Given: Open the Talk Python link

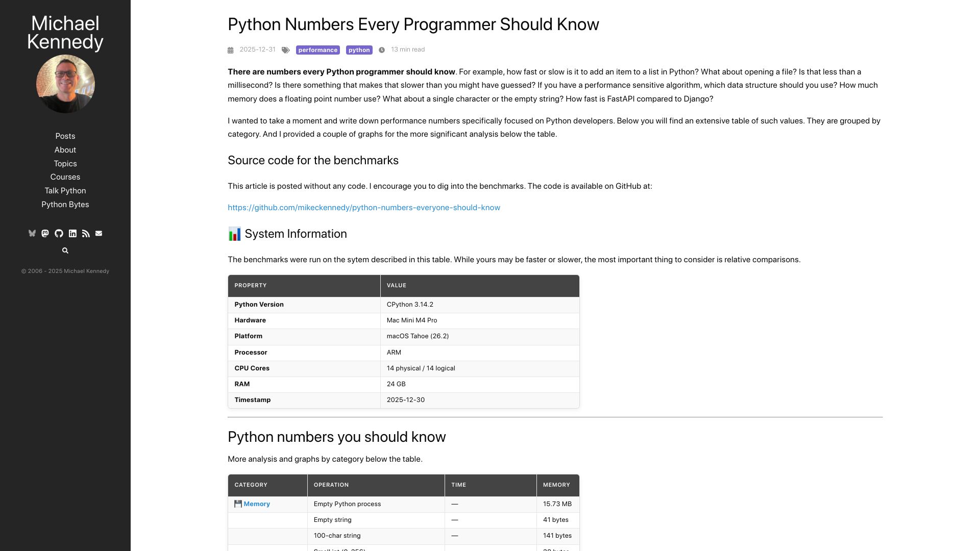Looking at the screenshot, I should tap(65, 190).
